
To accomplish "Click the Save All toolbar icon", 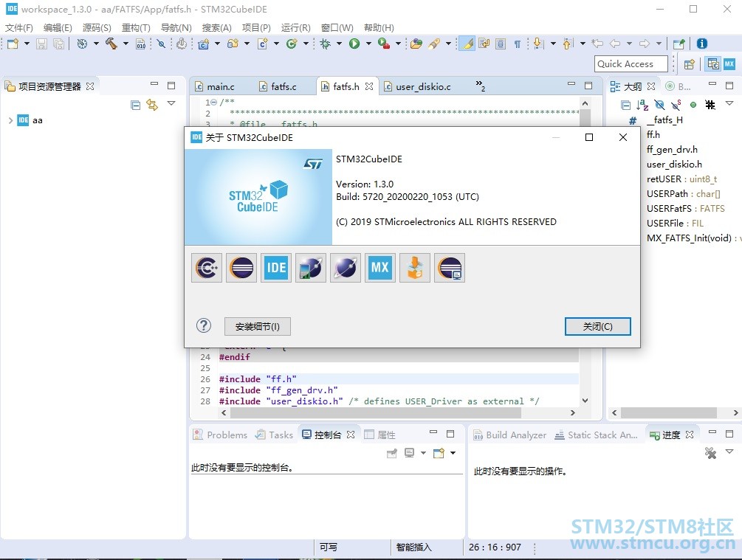I will [58, 44].
